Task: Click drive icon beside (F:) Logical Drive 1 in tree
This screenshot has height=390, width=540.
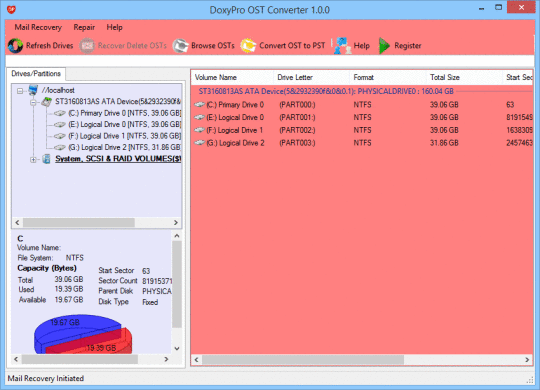Action: [60, 136]
